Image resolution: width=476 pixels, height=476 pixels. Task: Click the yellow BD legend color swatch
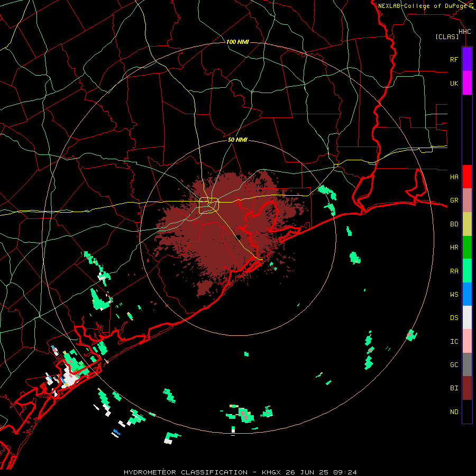coord(467,224)
